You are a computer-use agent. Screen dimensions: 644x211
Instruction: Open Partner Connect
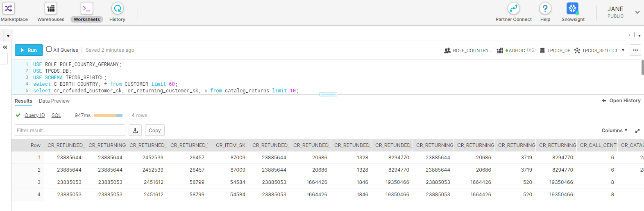(513, 12)
